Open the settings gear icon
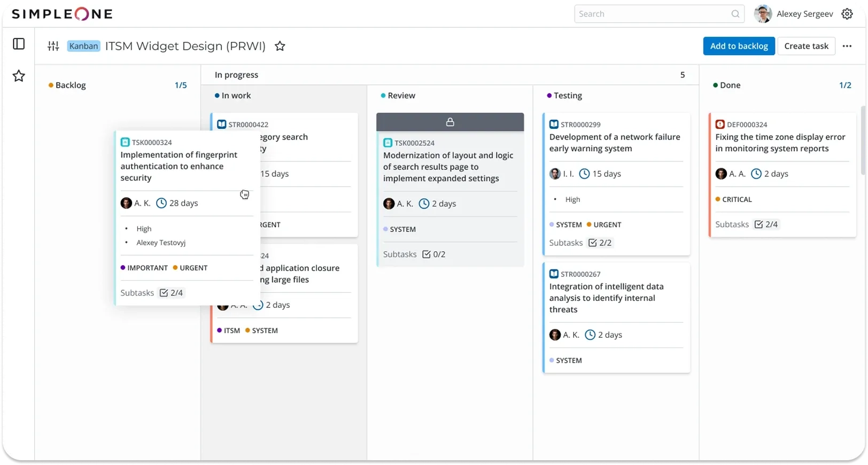Viewport: 868px width, 465px height. pos(847,14)
